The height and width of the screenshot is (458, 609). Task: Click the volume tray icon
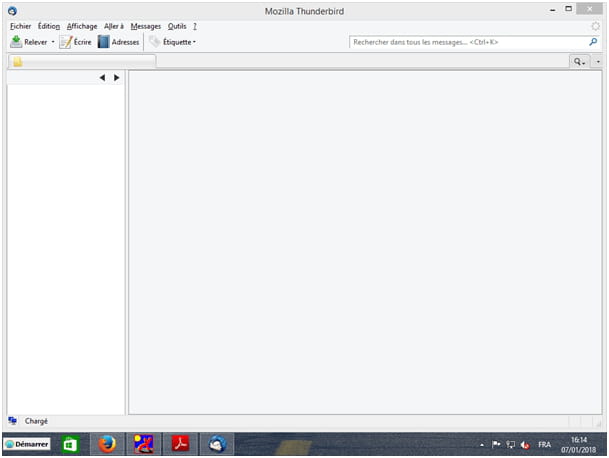click(525, 445)
